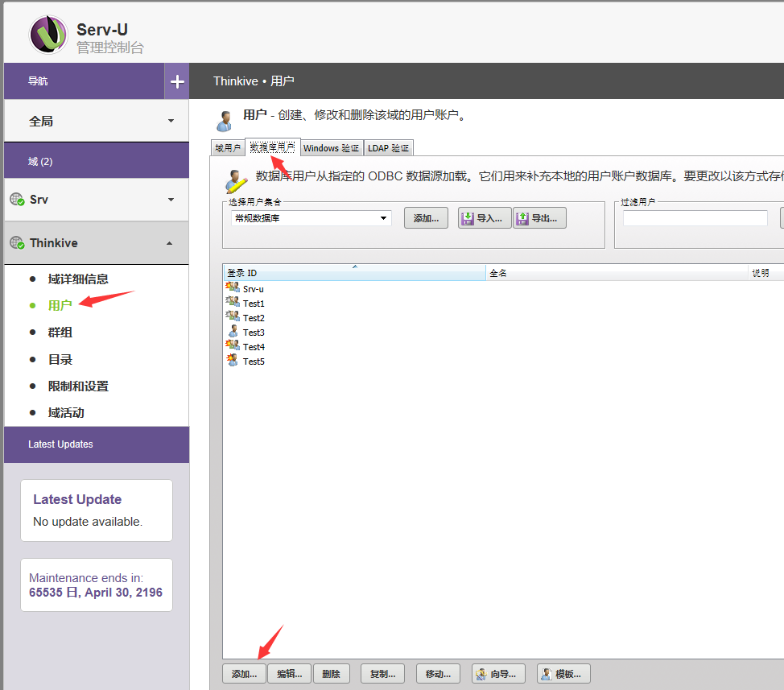This screenshot has height=690, width=784.
Task: Click the Test5 user icon
Action: coord(233,360)
